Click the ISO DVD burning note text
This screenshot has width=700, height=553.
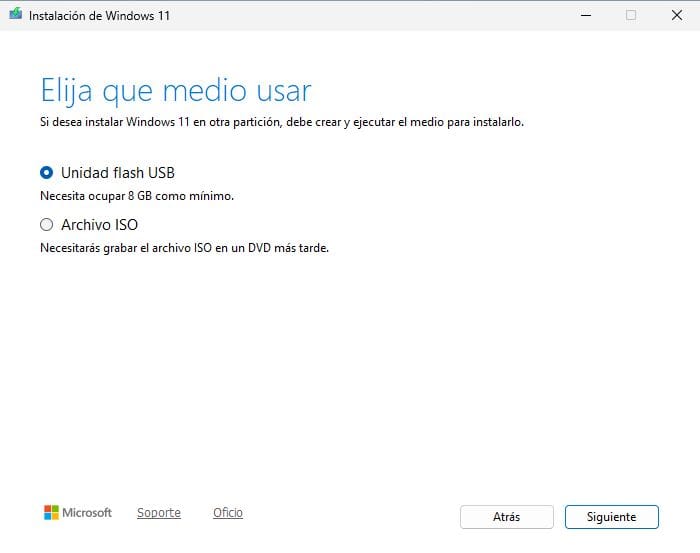pos(184,248)
